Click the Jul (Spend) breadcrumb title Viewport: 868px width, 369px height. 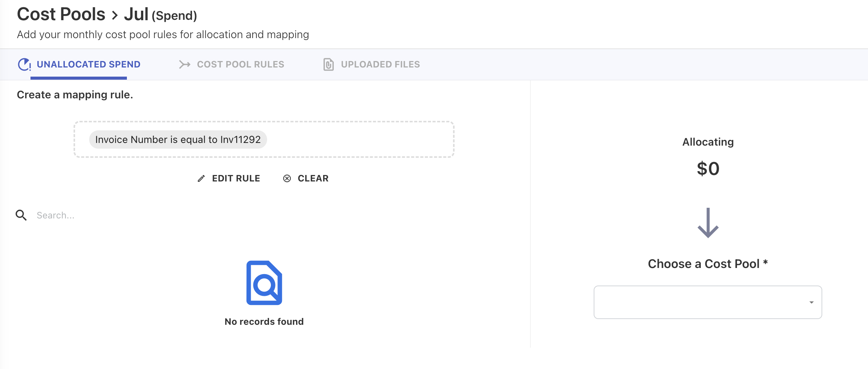tap(160, 15)
